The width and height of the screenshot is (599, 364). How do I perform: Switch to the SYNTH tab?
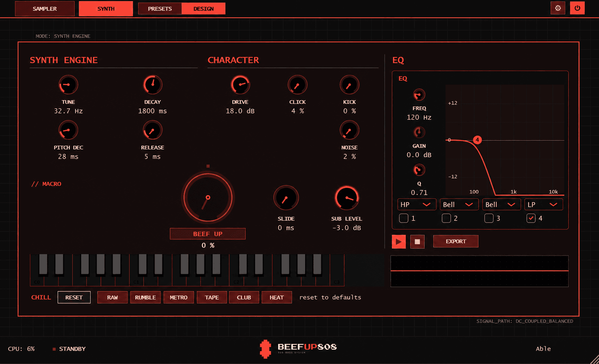(106, 9)
